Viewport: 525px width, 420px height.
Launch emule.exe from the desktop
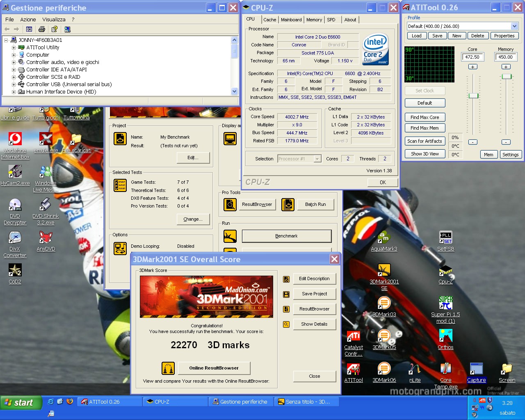(x=46, y=143)
